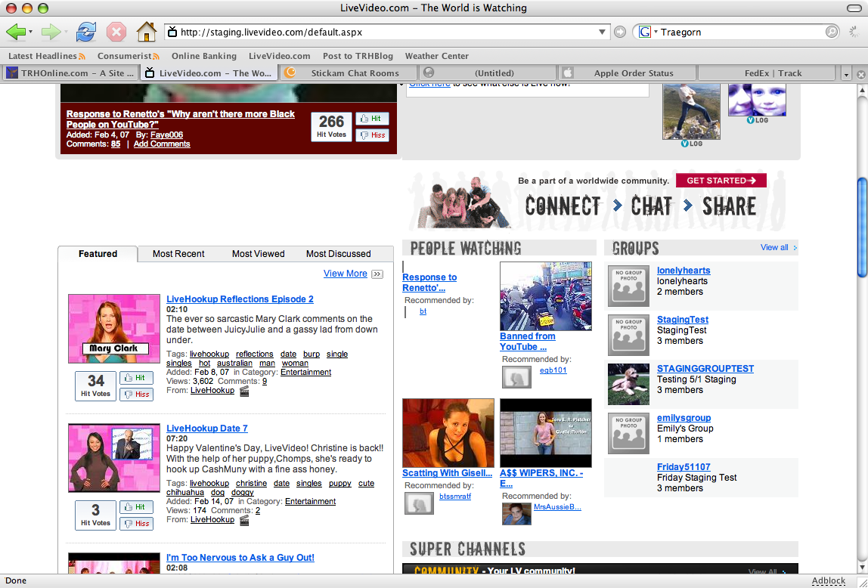Click the View More double-arrow icon
The height and width of the screenshot is (588, 868).
click(x=377, y=274)
